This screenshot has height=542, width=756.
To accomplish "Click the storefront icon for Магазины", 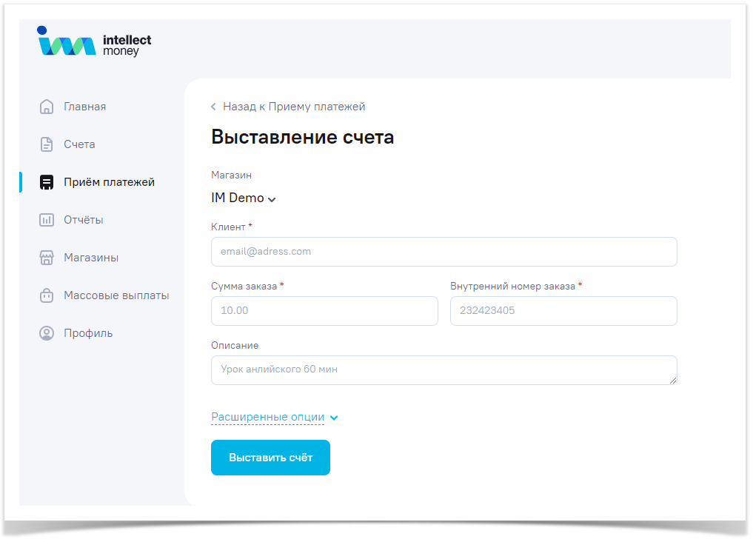I will click(x=47, y=258).
